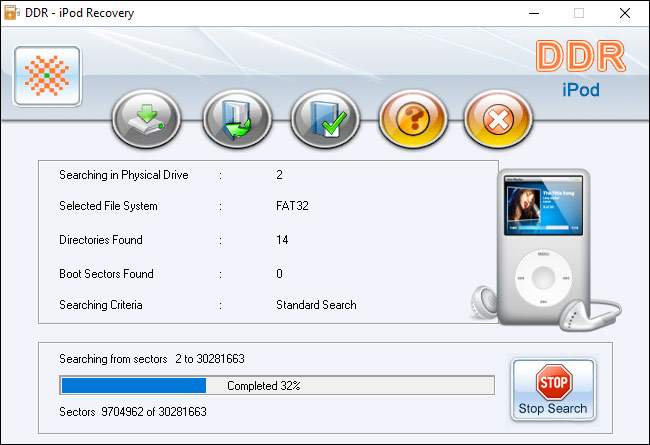This screenshot has height=445, width=650.
Task: Click 'Searching from sectors 2 to 30281663' text
Action: (x=152, y=359)
